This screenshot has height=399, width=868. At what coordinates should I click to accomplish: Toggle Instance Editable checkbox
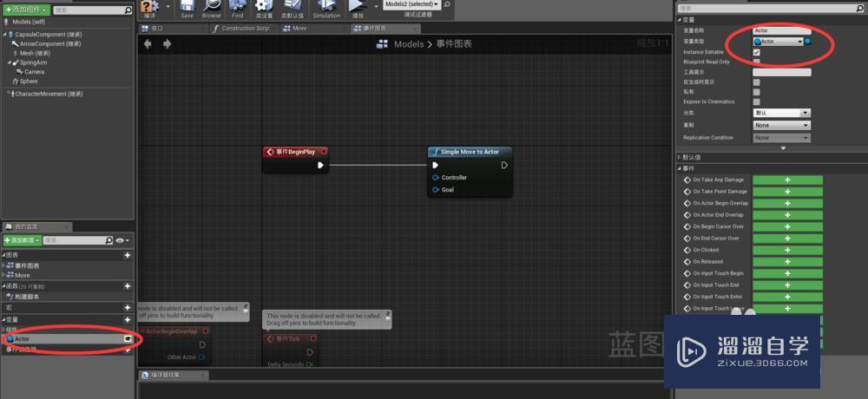point(757,52)
